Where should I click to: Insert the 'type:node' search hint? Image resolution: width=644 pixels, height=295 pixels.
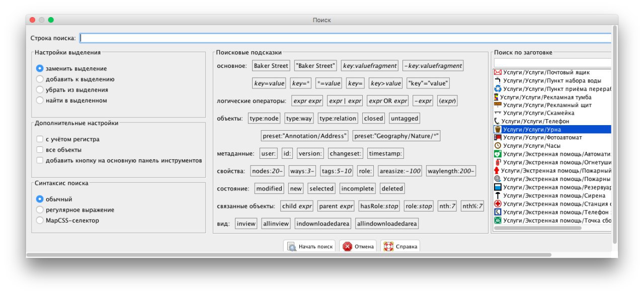click(x=264, y=119)
